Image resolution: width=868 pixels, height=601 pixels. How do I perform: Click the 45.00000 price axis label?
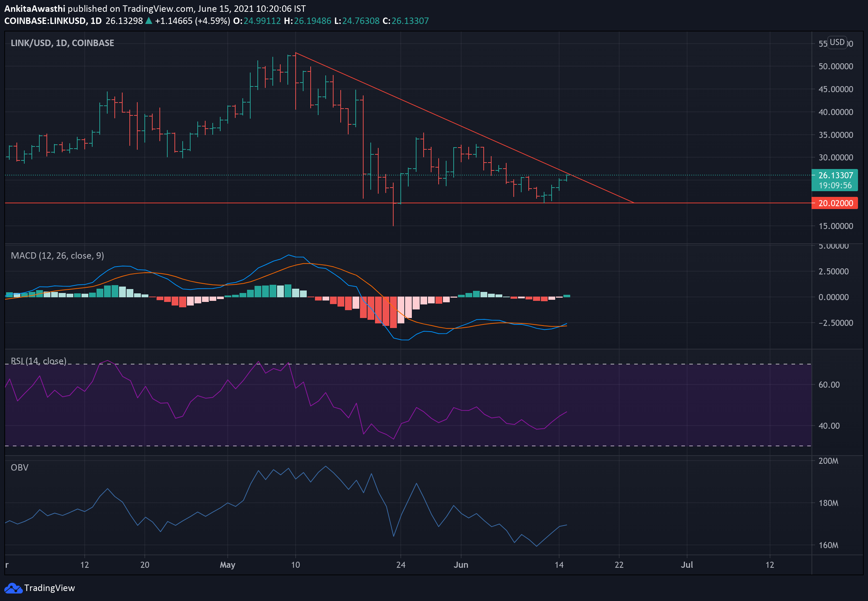point(835,89)
